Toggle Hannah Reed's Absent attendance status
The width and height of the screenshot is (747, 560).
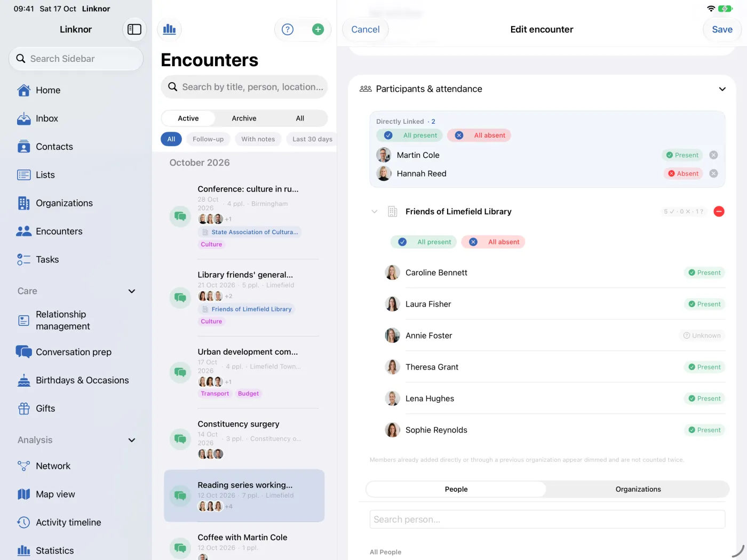[683, 173]
